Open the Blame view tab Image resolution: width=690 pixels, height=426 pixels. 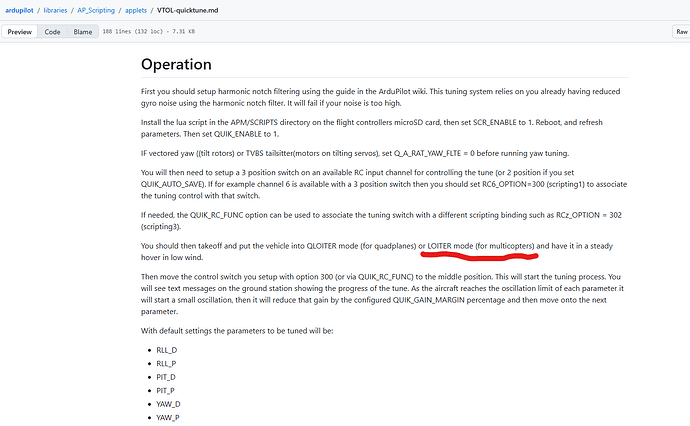click(x=83, y=32)
